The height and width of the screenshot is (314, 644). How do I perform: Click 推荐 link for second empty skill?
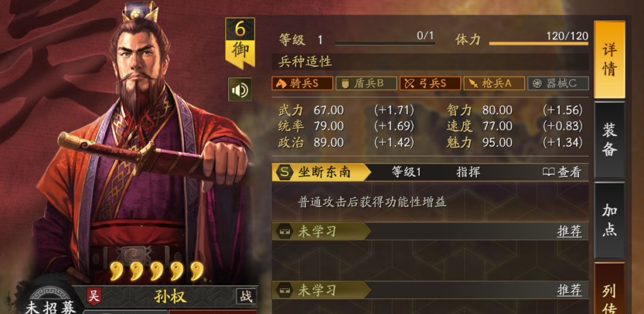coord(569,290)
